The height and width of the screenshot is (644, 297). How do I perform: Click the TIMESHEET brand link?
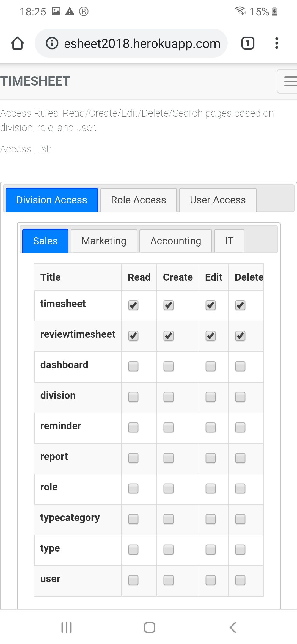point(35,81)
